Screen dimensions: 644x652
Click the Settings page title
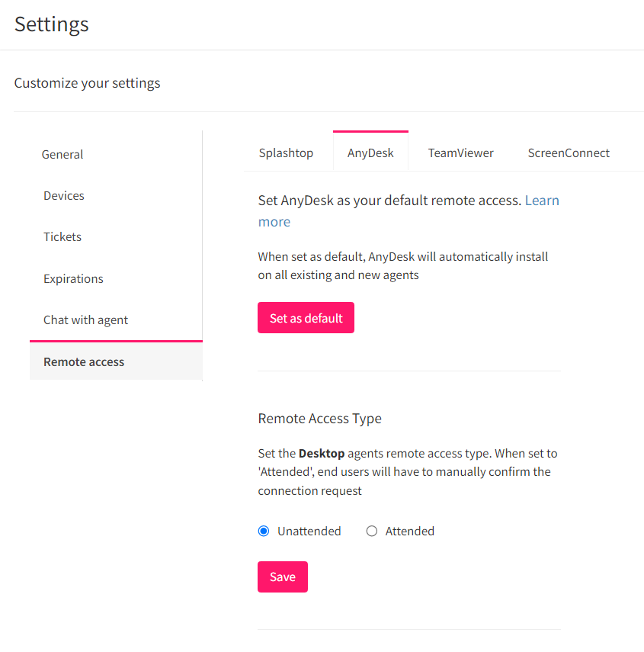coord(52,24)
